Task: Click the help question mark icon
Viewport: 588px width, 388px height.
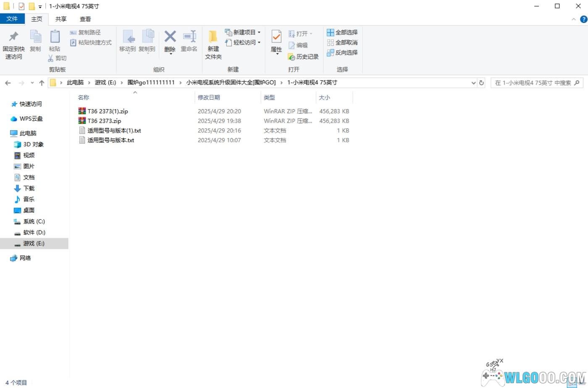Action: (x=583, y=19)
